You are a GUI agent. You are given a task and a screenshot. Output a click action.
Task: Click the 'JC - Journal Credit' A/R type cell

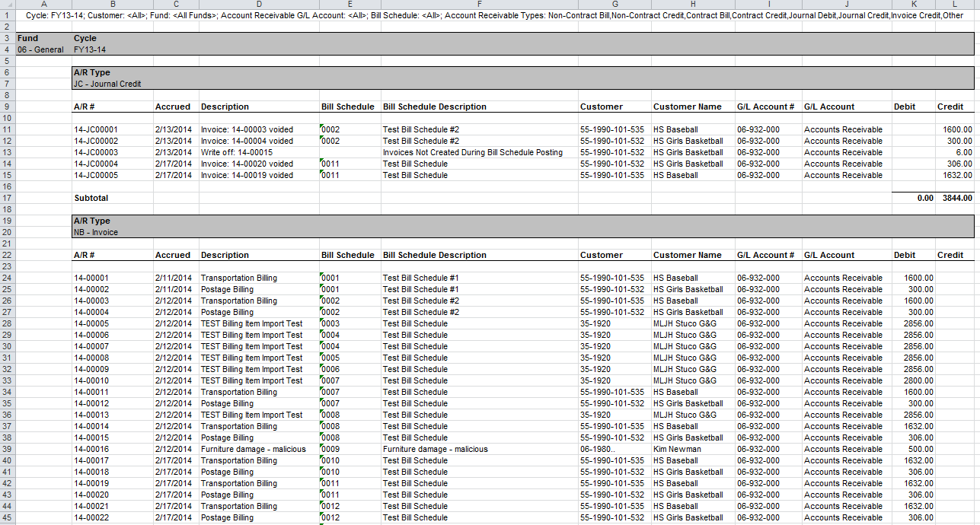(107, 84)
